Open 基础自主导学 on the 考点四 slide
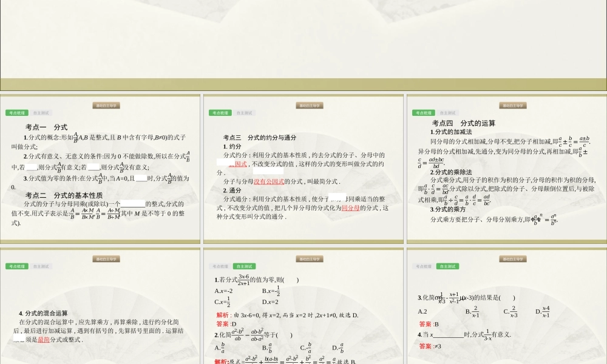Image resolution: width=607 pixels, height=364 pixels. pos(513,104)
